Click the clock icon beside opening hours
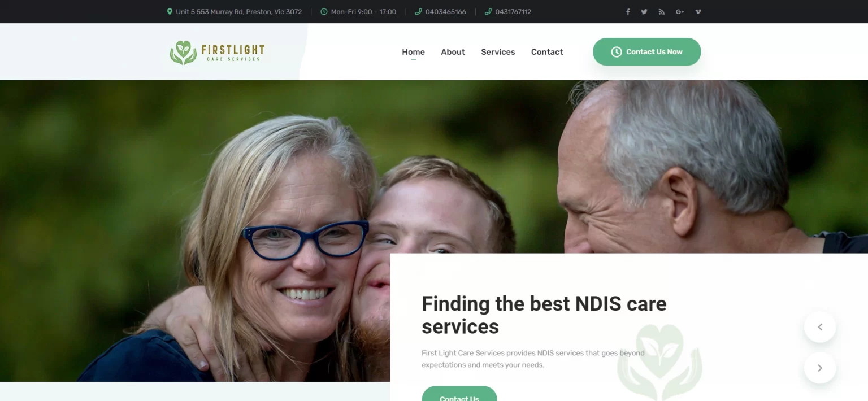The height and width of the screenshot is (401, 868). tap(324, 11)
